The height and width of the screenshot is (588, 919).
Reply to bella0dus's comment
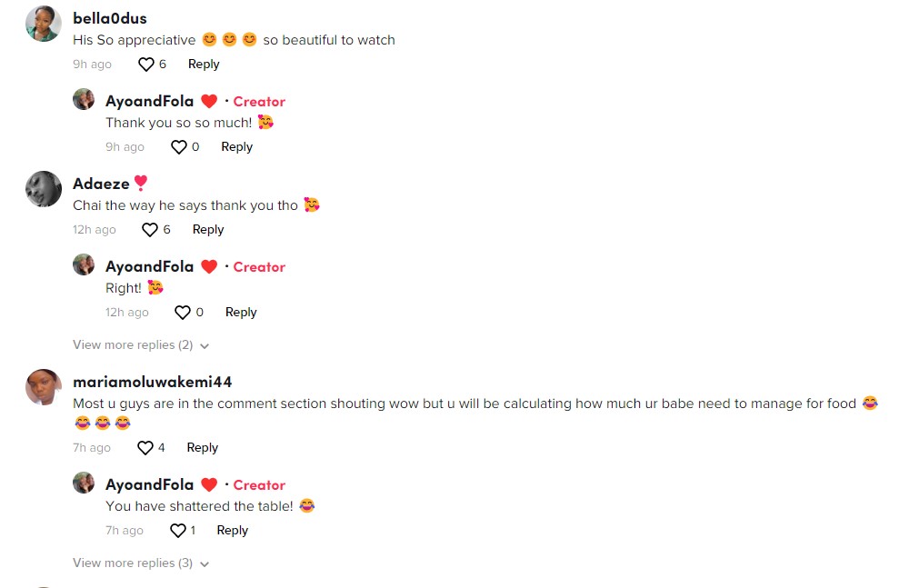[204, 64]
